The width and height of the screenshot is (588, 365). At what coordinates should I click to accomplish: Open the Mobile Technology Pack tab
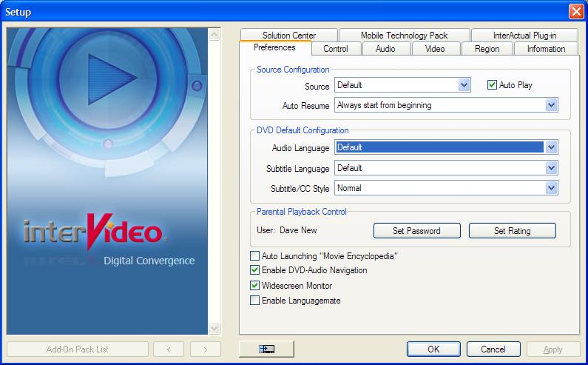405,36
